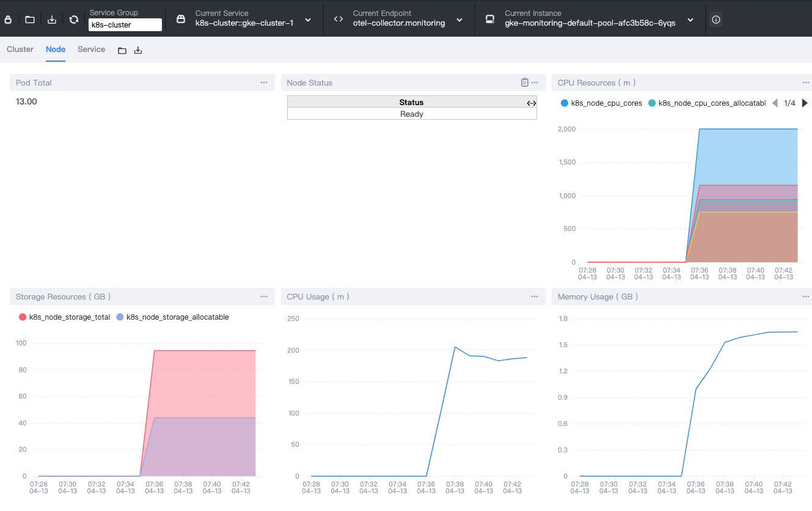
Task: Click the 13.00 Pod Total value
Action: [26, 101]
